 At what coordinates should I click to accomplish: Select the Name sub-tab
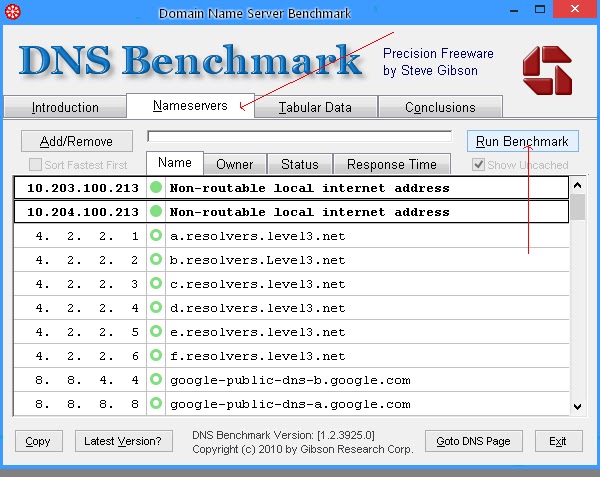(175, 163)
